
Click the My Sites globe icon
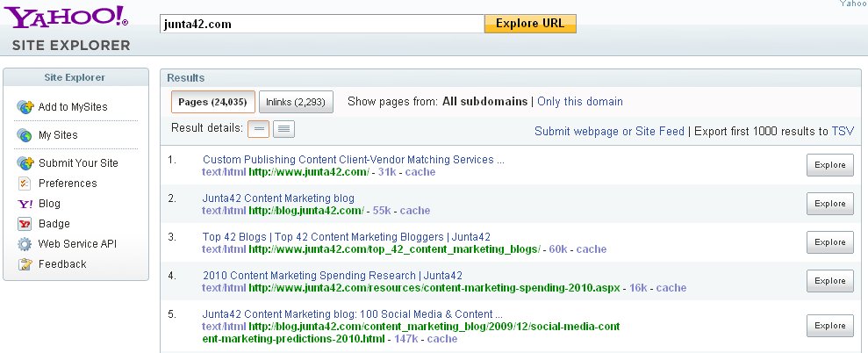point(25,135)
